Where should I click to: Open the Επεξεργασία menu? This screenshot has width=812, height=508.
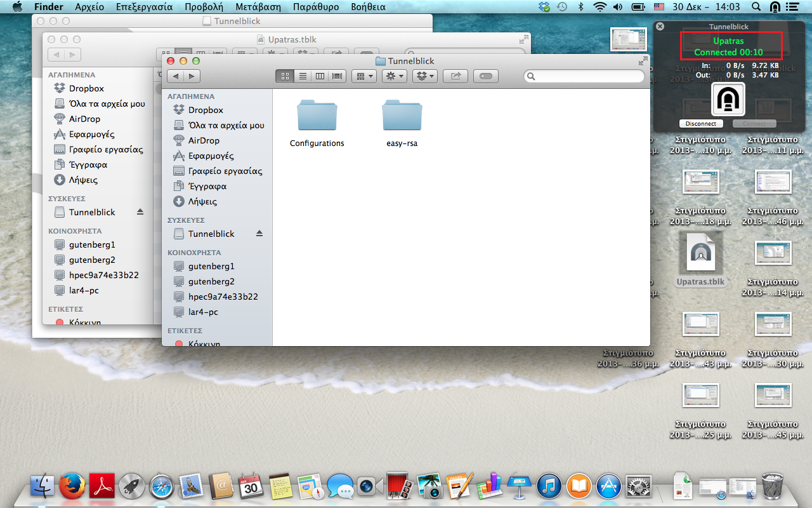point(144,7)
